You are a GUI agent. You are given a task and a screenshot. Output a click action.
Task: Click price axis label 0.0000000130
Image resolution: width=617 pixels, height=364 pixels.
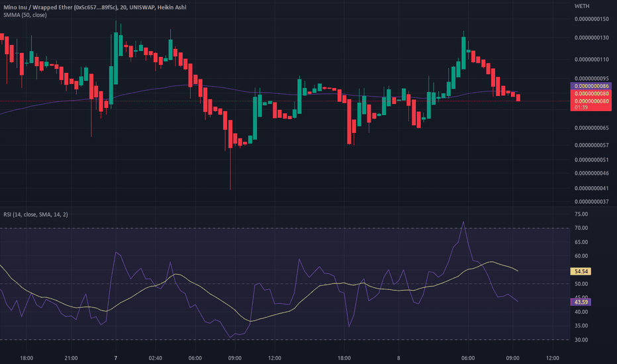point(591,38)
